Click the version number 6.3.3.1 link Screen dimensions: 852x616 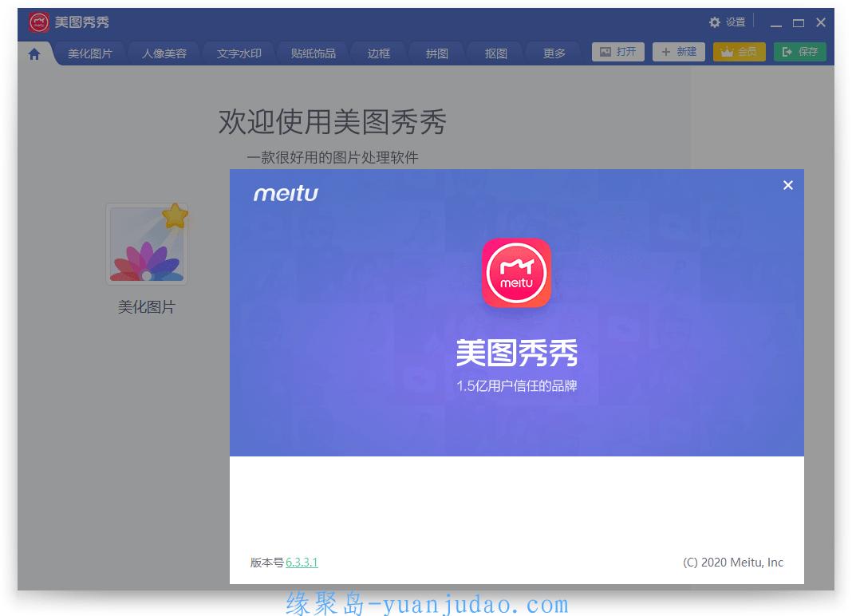302,563
